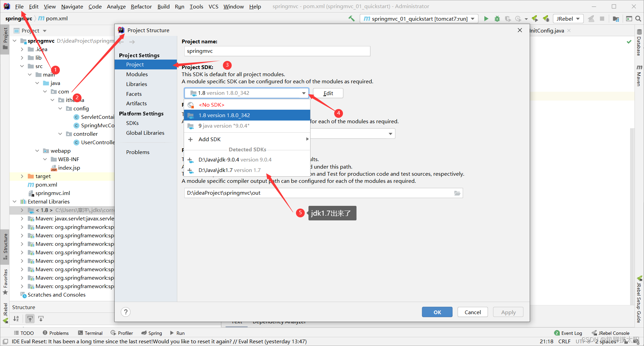This screenshot has height=346, width=644.
Task: Open the Terminal tool window
Action: coord(90,333)
